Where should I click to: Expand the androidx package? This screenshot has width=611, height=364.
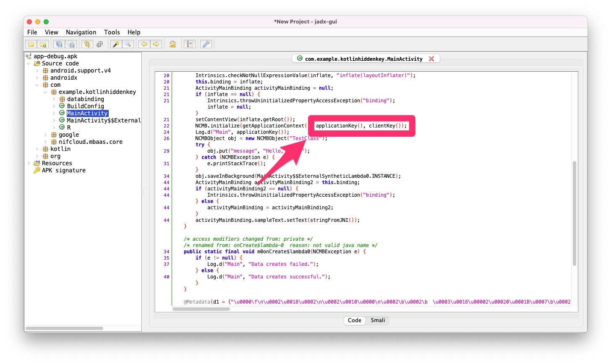tap(37, 78)
